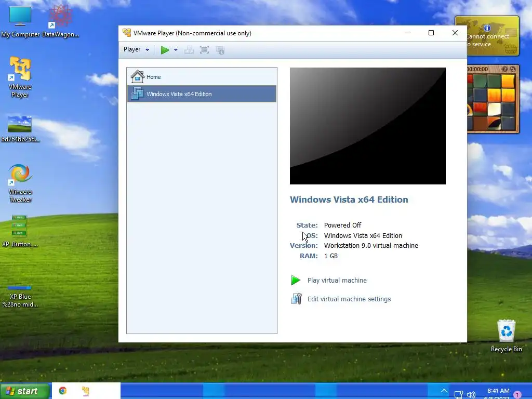This screenshot has height=399, width=532.
Task: Select the Winaero Tweaker desktop shortcut
Action: tap(20, 183)
